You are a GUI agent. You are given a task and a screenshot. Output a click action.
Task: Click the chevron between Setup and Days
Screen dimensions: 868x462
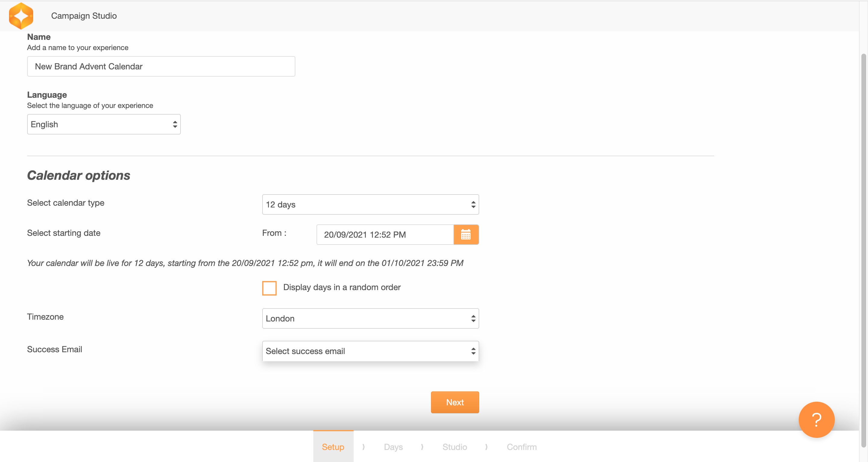pyautogui.click(x=363, y=447)
